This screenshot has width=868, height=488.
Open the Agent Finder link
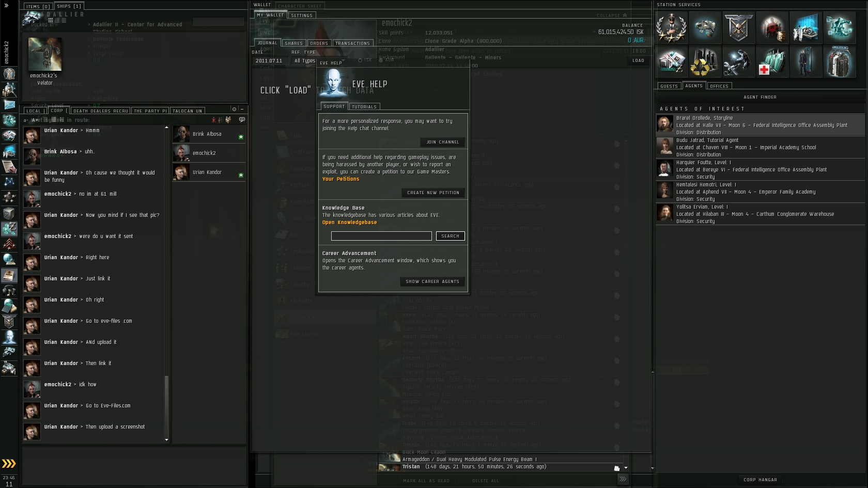pyautogui.click(x=760, y=97)
